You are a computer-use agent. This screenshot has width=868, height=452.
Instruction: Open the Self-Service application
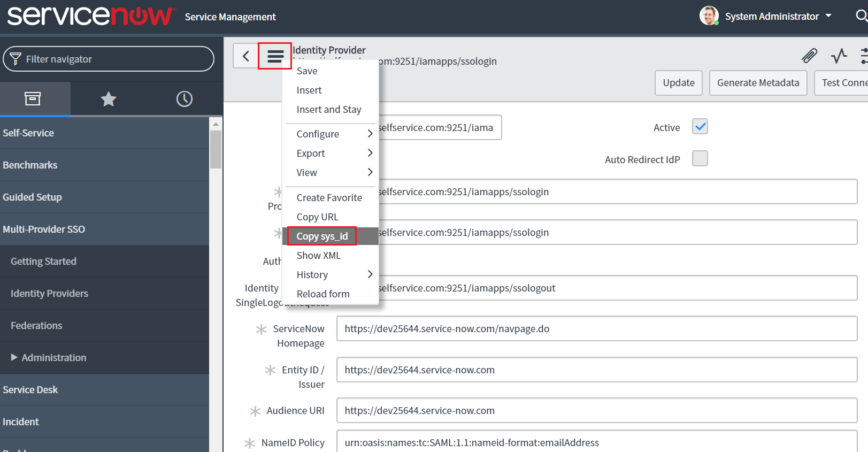[x=104, y=133]
